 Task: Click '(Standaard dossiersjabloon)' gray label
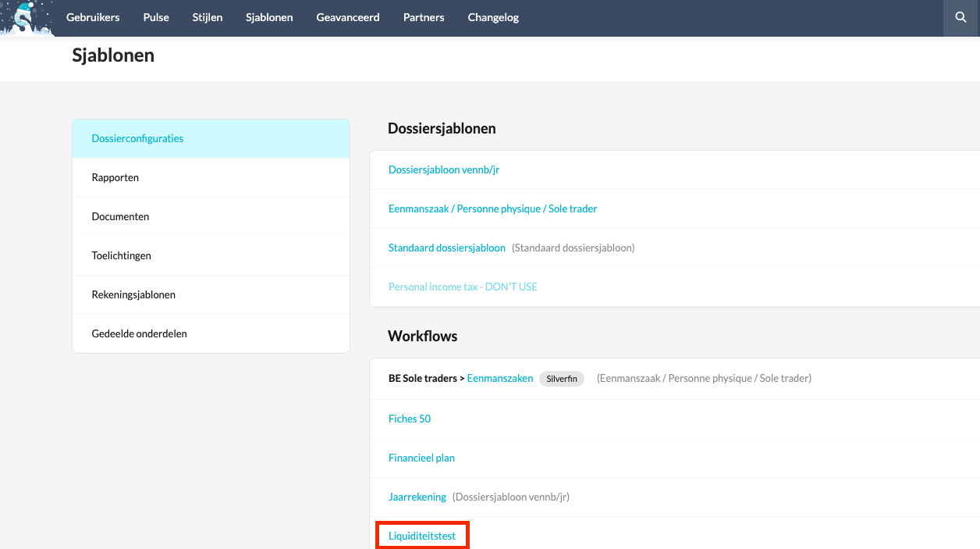573,248
